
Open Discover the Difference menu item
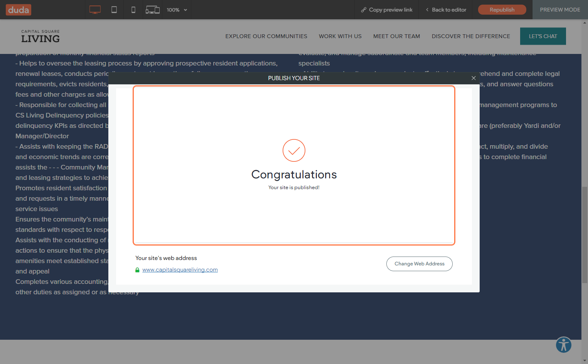click(x=471, y=36)
